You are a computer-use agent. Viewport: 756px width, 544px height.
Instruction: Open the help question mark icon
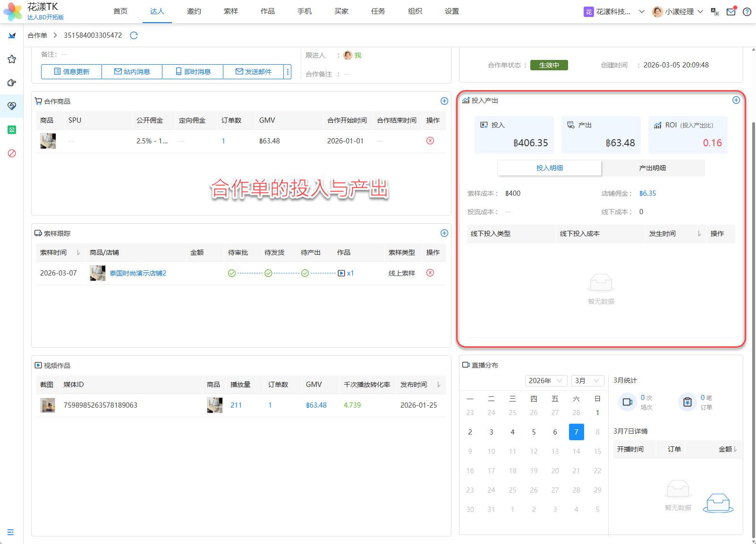tap(747, 12)
